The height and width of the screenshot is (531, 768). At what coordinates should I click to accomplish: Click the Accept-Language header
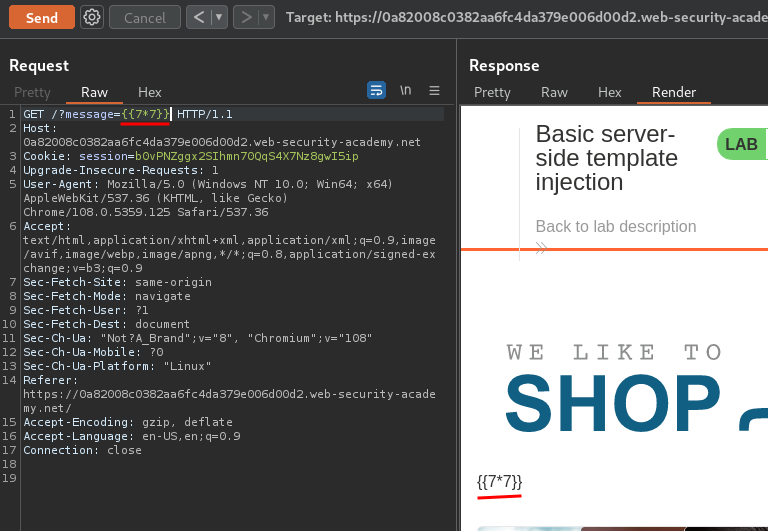click(132, 436)
